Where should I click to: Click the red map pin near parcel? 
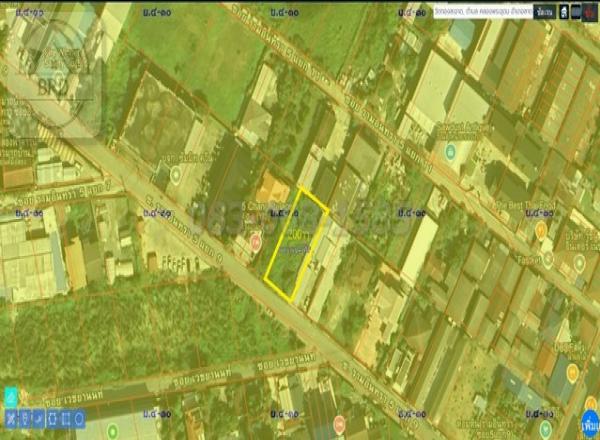[255, 242]
